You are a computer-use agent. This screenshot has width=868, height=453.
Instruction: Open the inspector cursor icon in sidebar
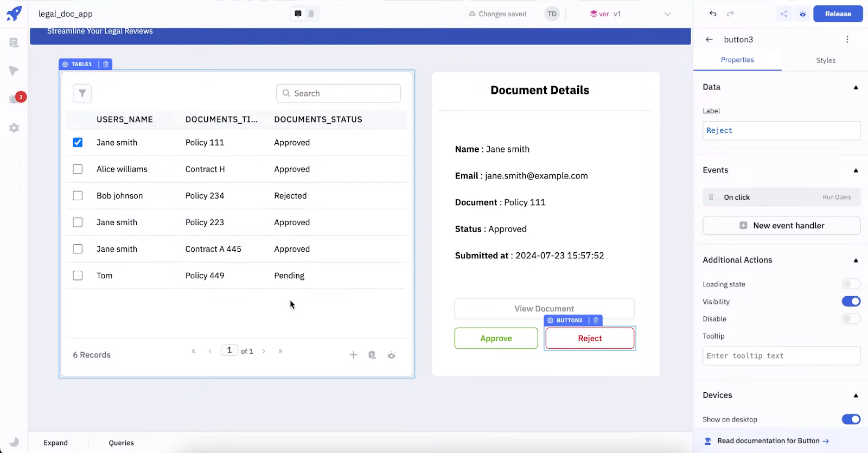(14, 71)
